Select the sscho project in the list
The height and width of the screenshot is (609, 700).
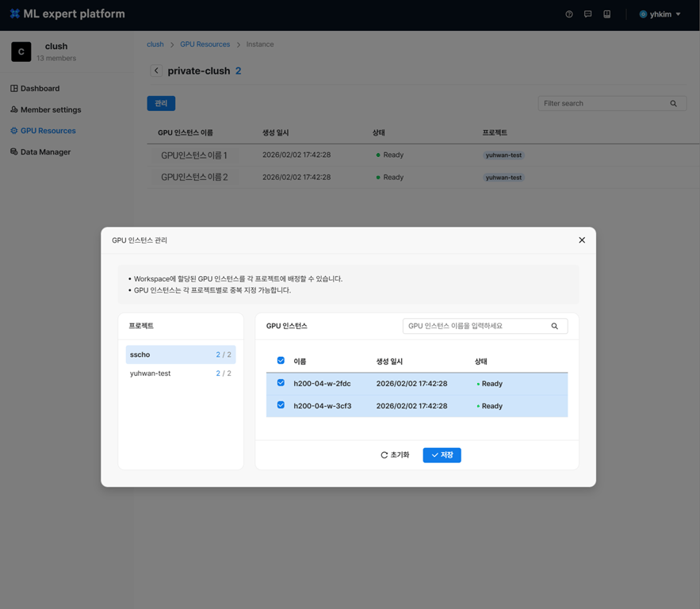[181, 354]
